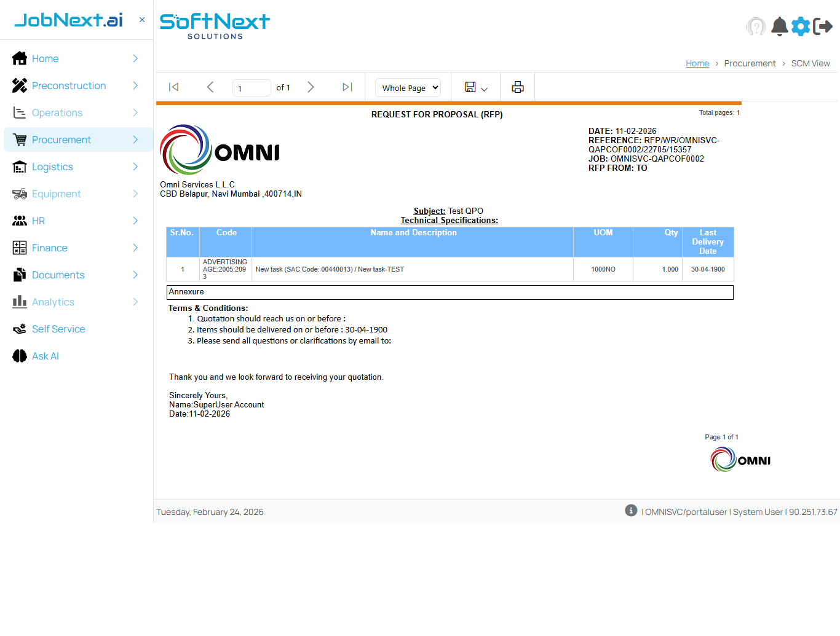Navigate to Home via the breadcrumb link

[x=697, y=63]
